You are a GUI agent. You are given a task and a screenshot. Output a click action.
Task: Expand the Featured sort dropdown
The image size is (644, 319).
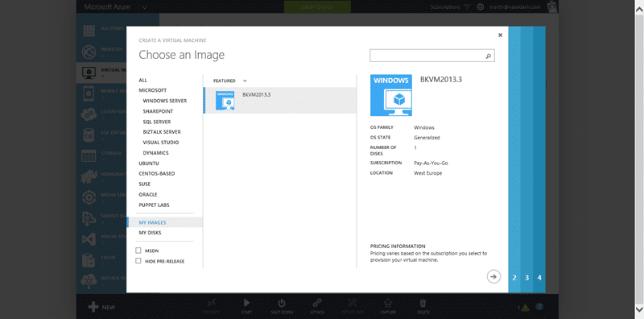point(245,81)
